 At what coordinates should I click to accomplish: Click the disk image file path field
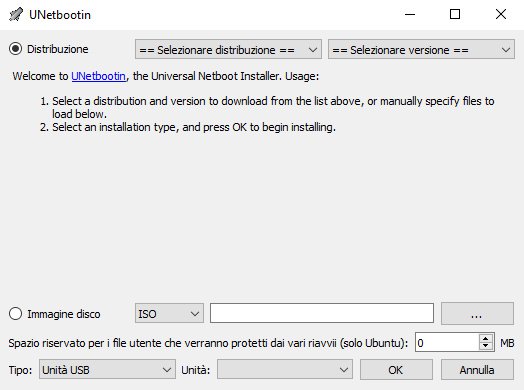[x=322, y=313]
